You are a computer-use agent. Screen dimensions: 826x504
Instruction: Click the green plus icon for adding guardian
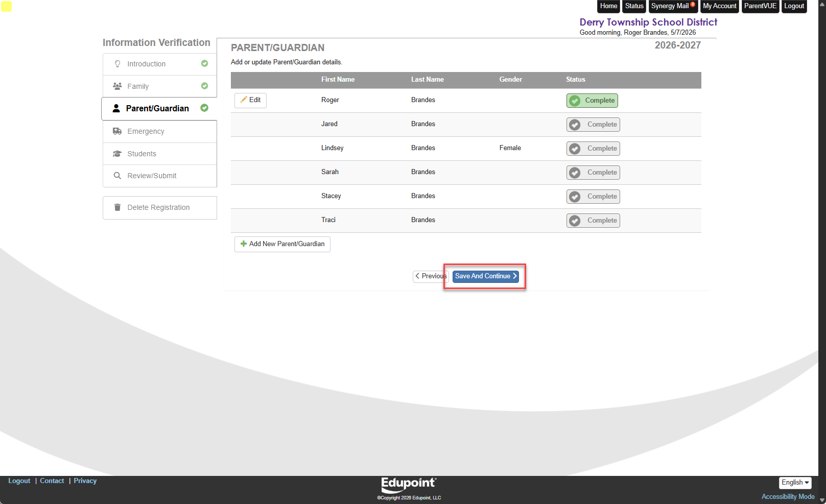coord(244,244)
